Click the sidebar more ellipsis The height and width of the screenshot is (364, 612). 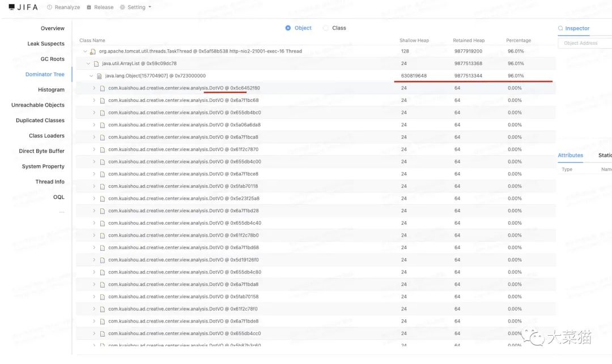click(62, 212)
